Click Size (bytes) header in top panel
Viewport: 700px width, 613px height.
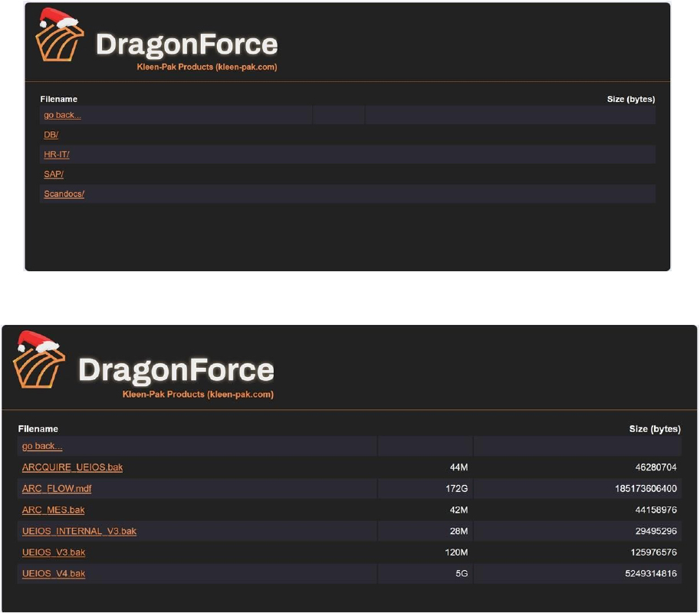(x=631, y=99)
